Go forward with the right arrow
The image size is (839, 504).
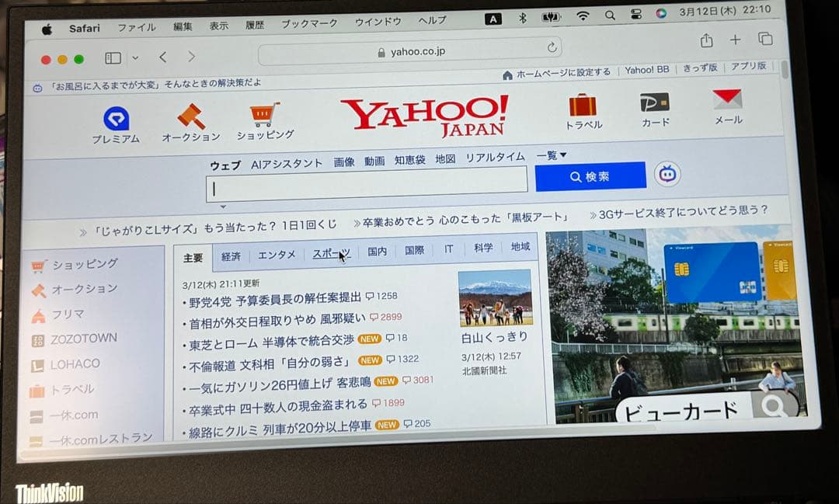[x=191, y=56]
